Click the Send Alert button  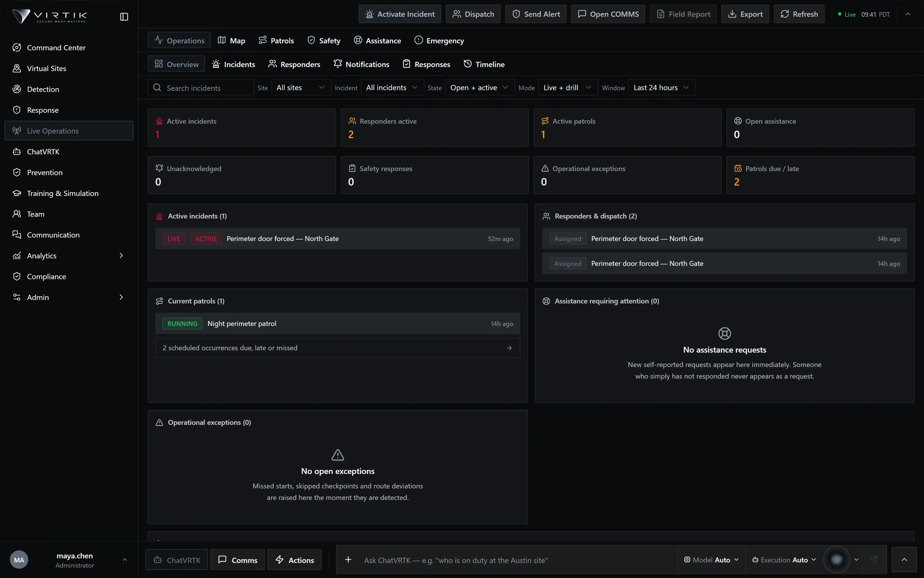click(x=536, y=14)
